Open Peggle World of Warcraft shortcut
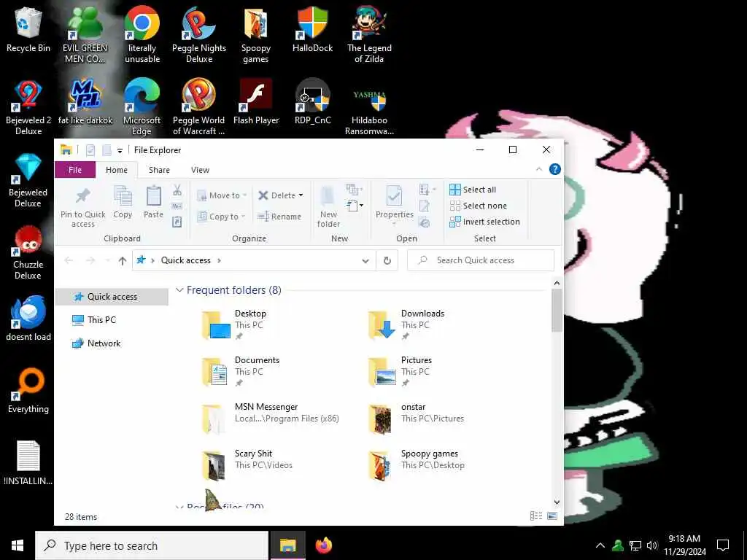 (x=199, y=107)
